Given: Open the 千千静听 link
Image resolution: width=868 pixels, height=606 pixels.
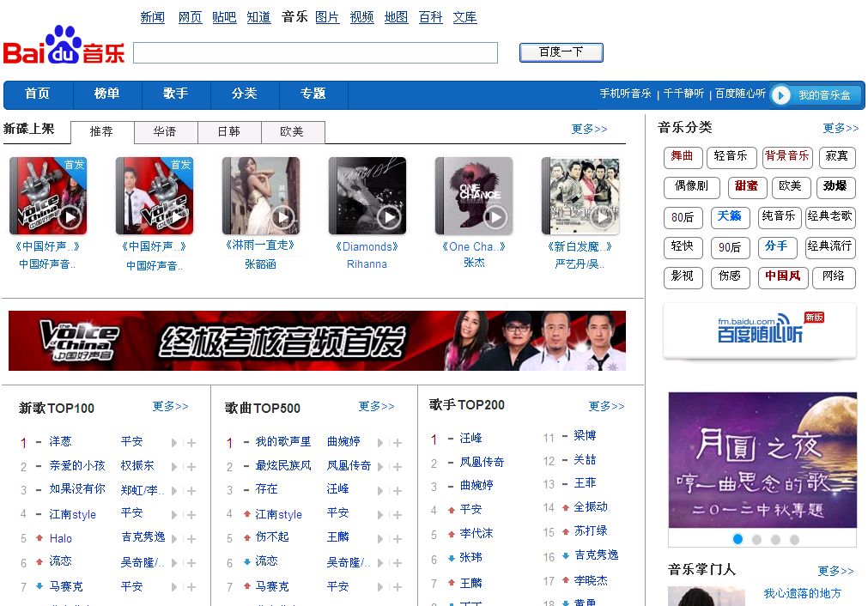Looking at the screenshot, I should pos(683,94).
